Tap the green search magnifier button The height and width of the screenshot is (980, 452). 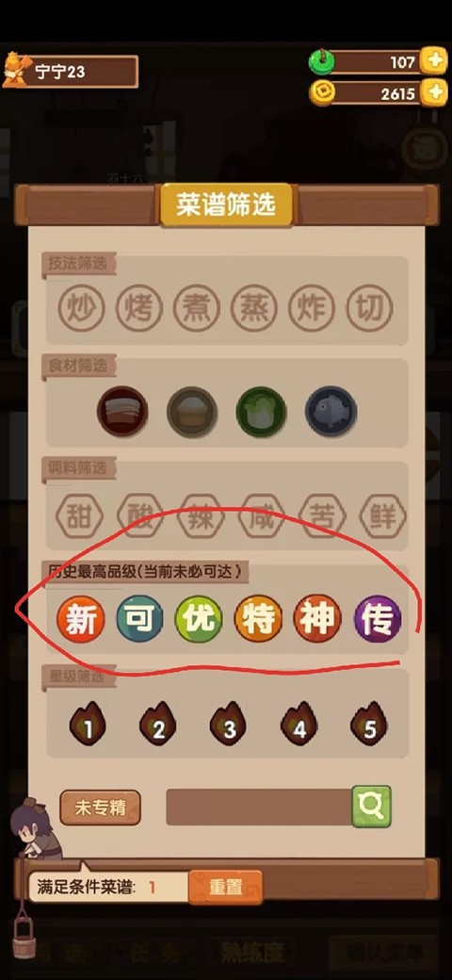[x=371, y=807]
